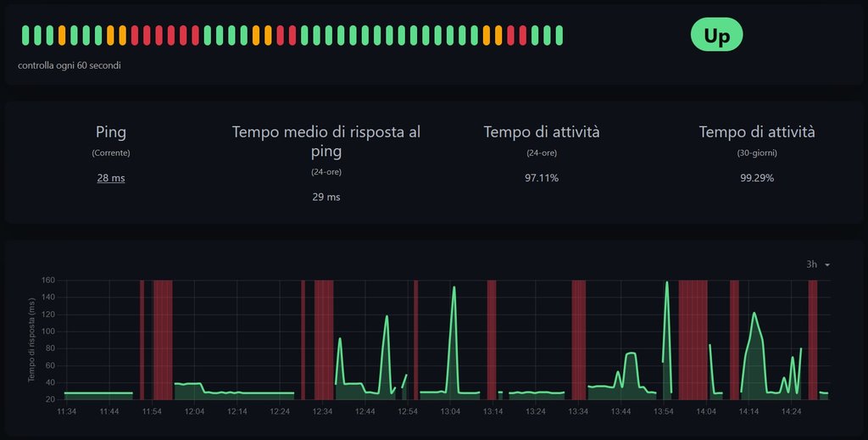This screenshot has width=868, height=440.
Task: Click the 29 ms average response value
Action: (x=326, y=197)
